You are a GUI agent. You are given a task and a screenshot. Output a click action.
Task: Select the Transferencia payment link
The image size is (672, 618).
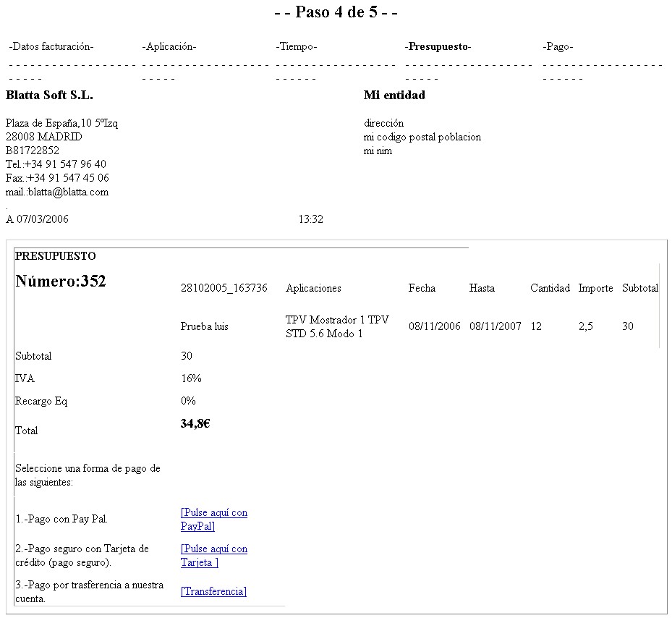pyautogui.click(x=213, y=591)
